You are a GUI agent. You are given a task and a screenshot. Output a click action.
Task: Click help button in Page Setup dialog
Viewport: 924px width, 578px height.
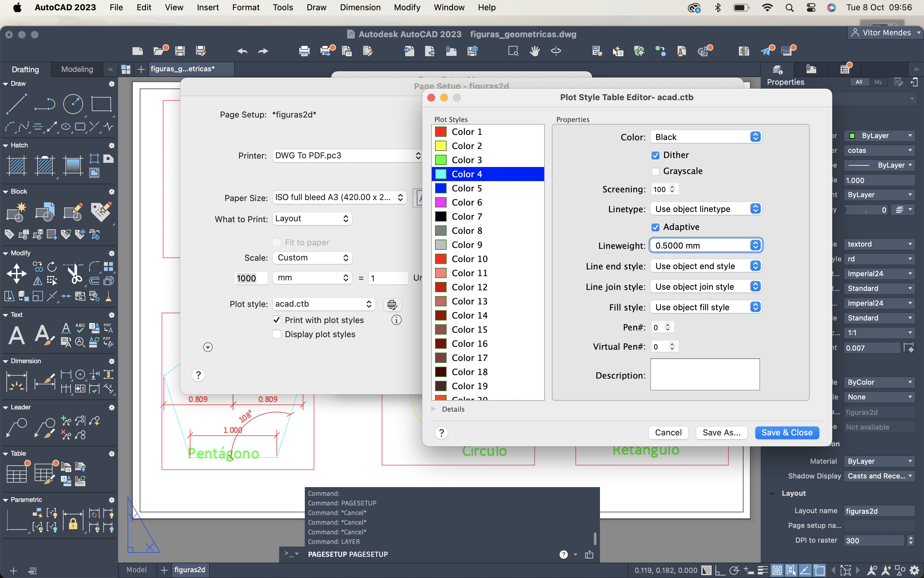tap(198, 375)
